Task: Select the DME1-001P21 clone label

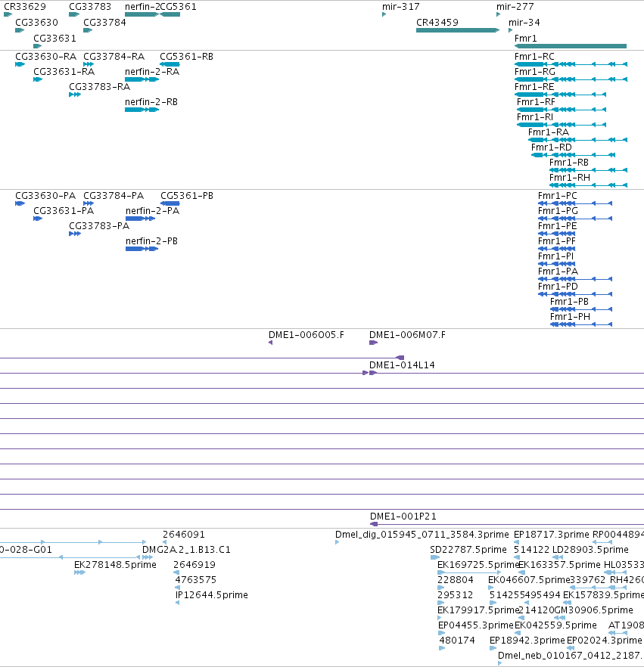Action: coord(403,517)
